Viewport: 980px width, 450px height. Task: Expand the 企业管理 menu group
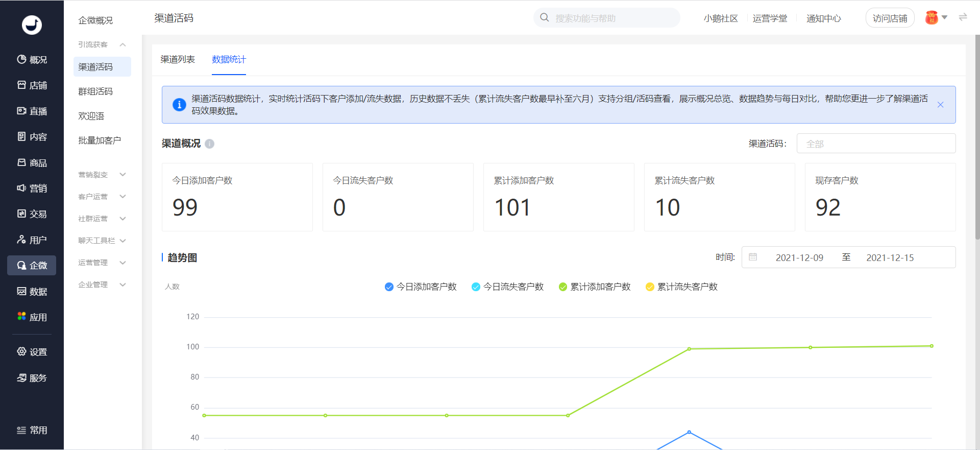102,285
